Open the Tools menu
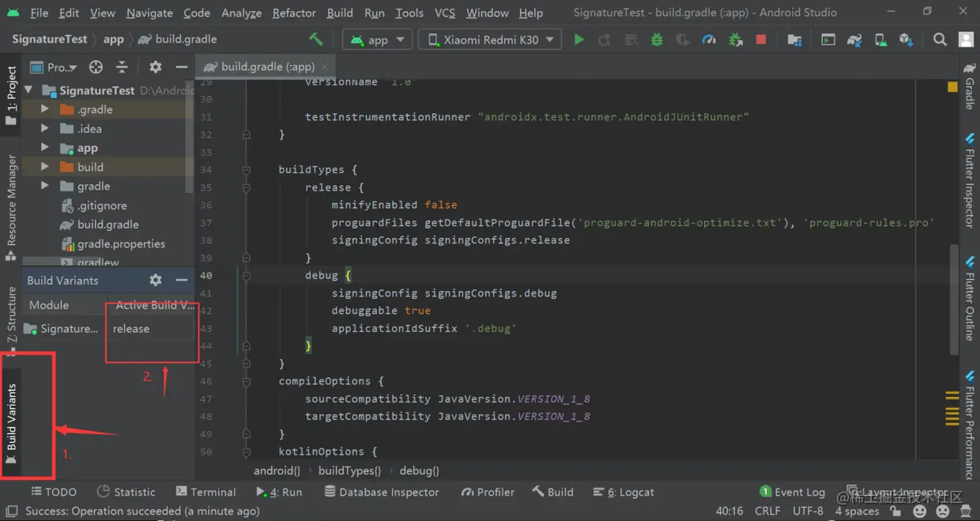This screenshot has height=521, width=980. pyautogui.click(x=409, y=13)
